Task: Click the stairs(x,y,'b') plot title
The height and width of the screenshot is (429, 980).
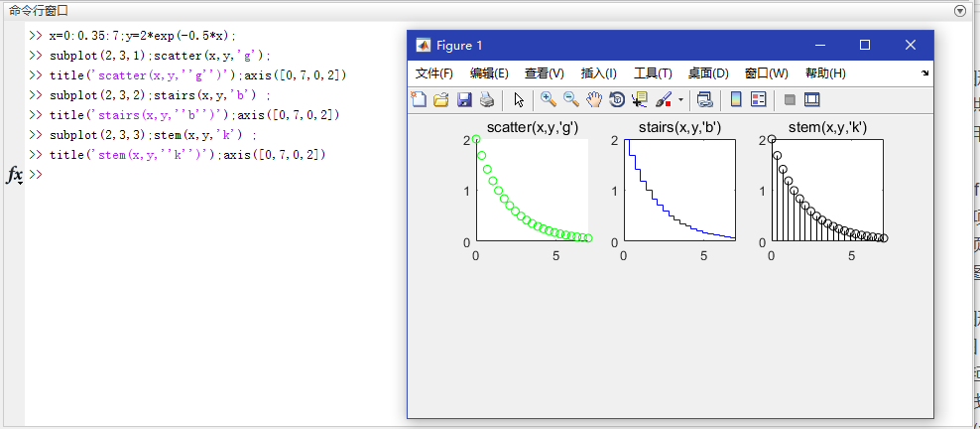Action: [680, 128]
